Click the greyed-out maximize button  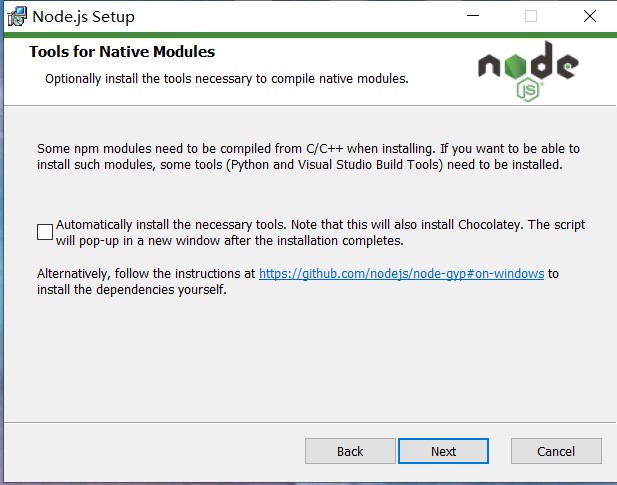pyautogui.click(x=531, y=16)
